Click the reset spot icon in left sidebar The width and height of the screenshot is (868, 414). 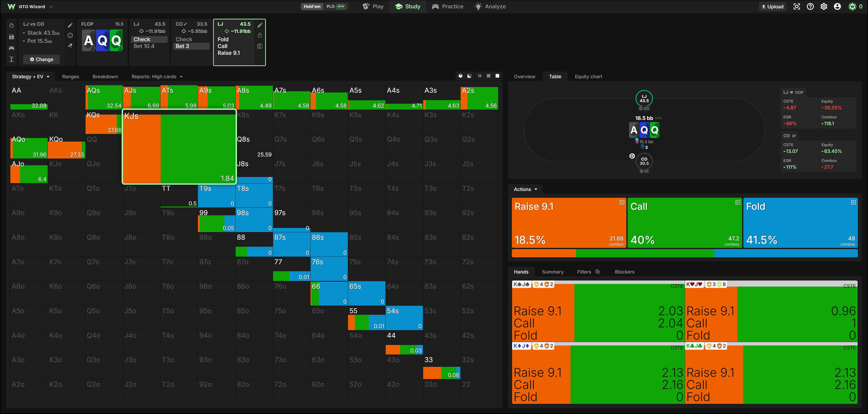pyautogui.click(x=12, y=25)
